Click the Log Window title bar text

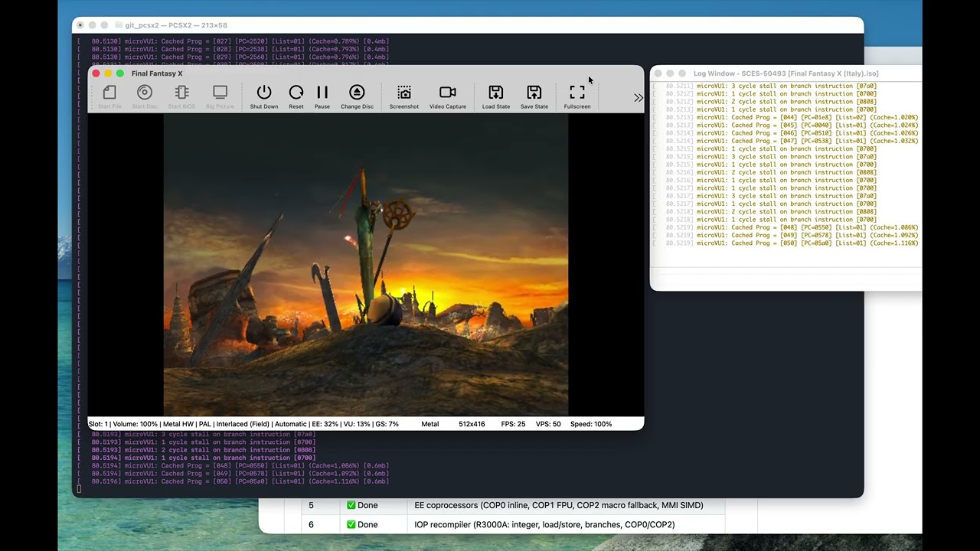click(786, 73)
